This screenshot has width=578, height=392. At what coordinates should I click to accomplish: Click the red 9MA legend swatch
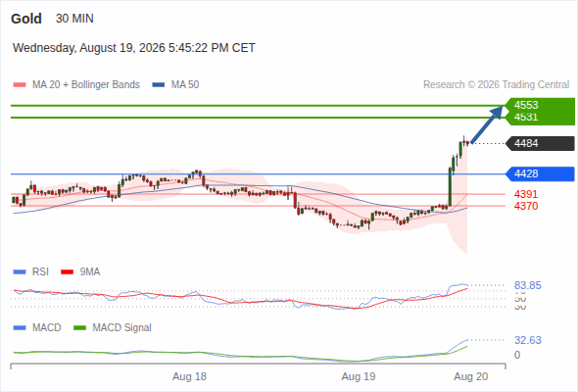point(67,272)
